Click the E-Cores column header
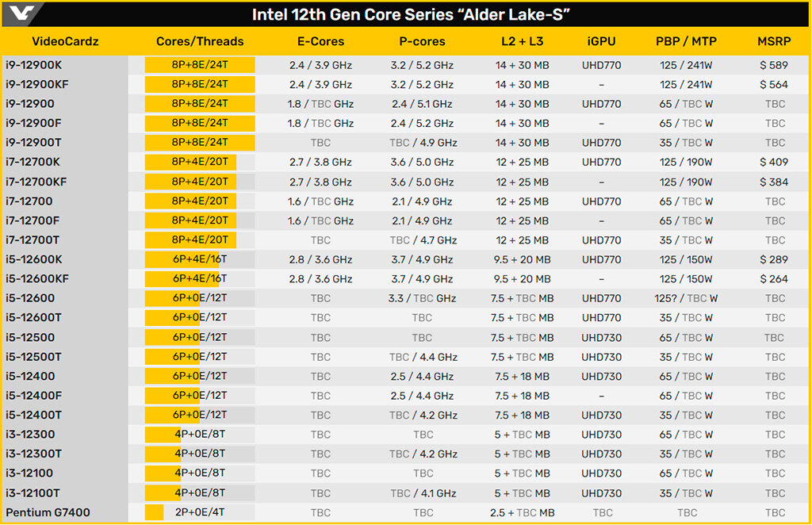The image size is (812, 525). click(320, 41)
